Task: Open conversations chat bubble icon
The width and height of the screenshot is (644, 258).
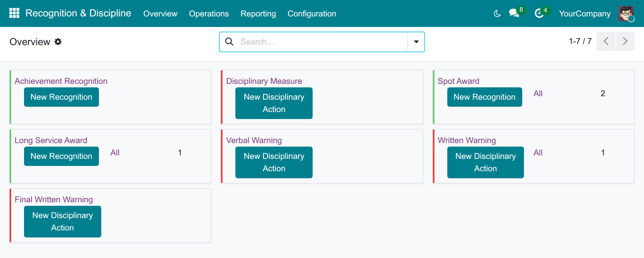Action: click(514, 13)
